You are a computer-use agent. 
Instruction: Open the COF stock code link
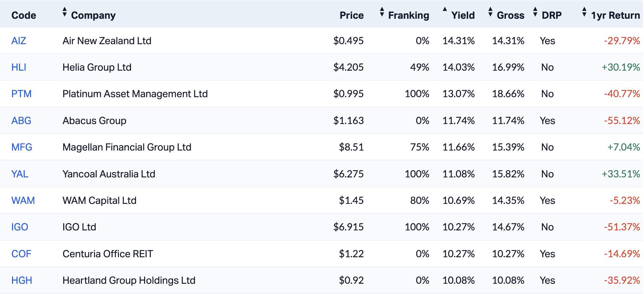click(x=21, y=254)
